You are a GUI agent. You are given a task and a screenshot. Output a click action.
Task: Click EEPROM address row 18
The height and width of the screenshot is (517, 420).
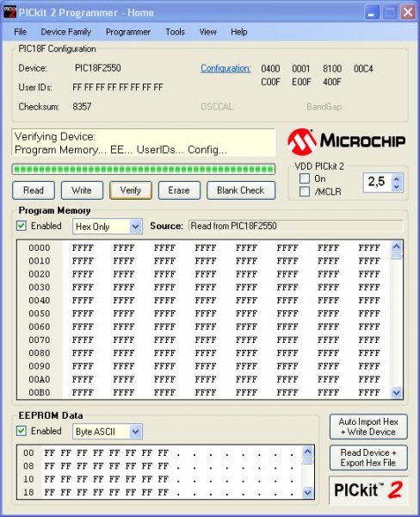click(28, 492)
